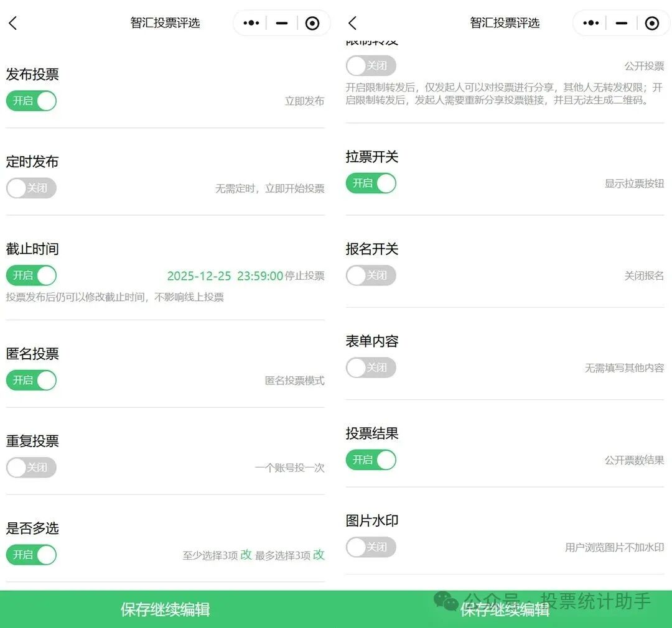Click 改 next to 最多选择3项
The image size is (672, 628).
coord(318,555)
